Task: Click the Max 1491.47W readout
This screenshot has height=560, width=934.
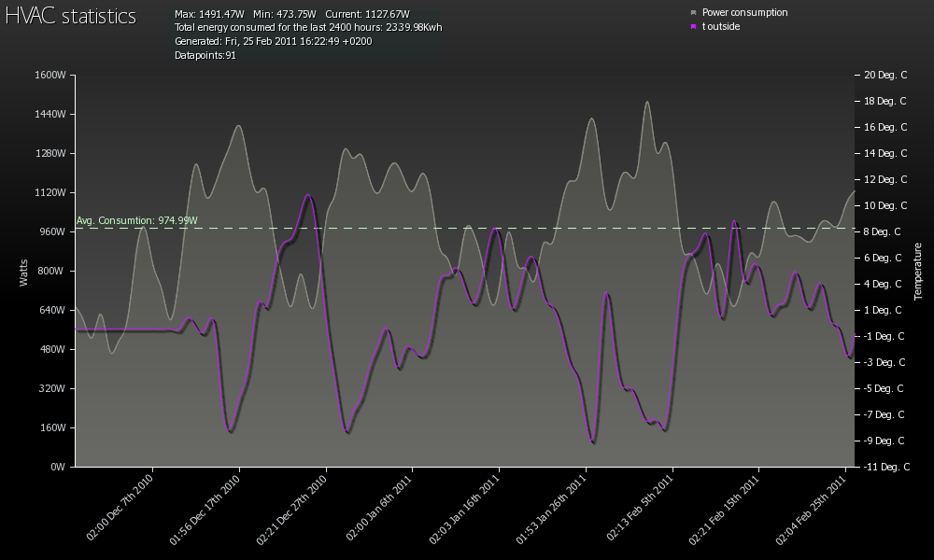Action: (x=210, y=14)
